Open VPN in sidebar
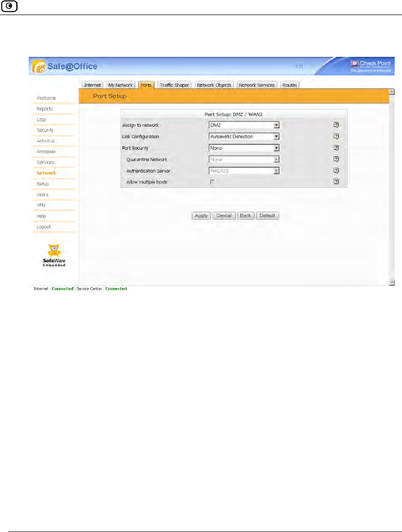The height and width of the screenshot is (532, 402). coord(41,205)
